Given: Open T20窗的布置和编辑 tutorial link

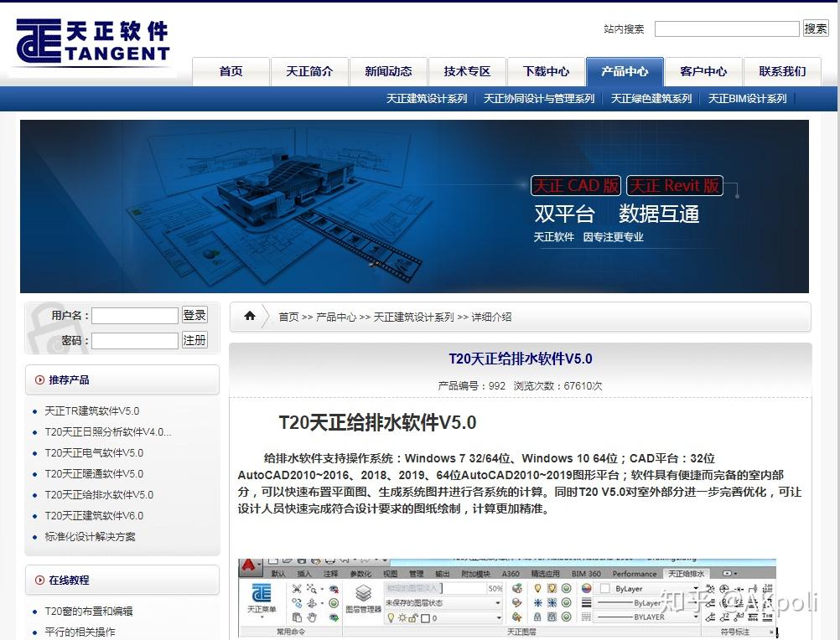Looking at the screenshot, I should coord(88,612).
